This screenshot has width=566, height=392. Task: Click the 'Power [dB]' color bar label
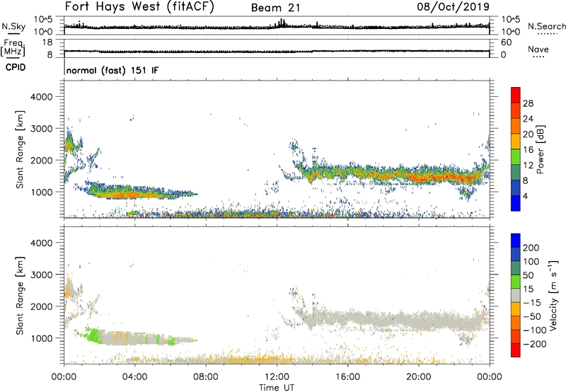[x=540, y=149]
